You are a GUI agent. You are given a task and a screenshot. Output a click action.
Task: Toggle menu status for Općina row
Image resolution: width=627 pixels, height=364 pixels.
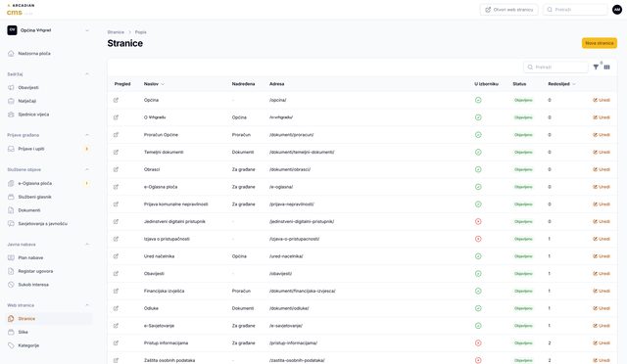478,100
